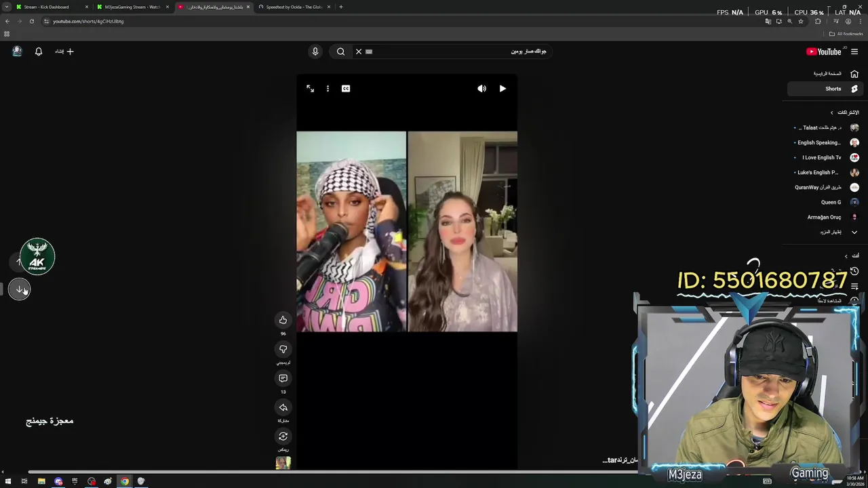Toggle the YouTube hamburger guide menu

coord(854,52)
